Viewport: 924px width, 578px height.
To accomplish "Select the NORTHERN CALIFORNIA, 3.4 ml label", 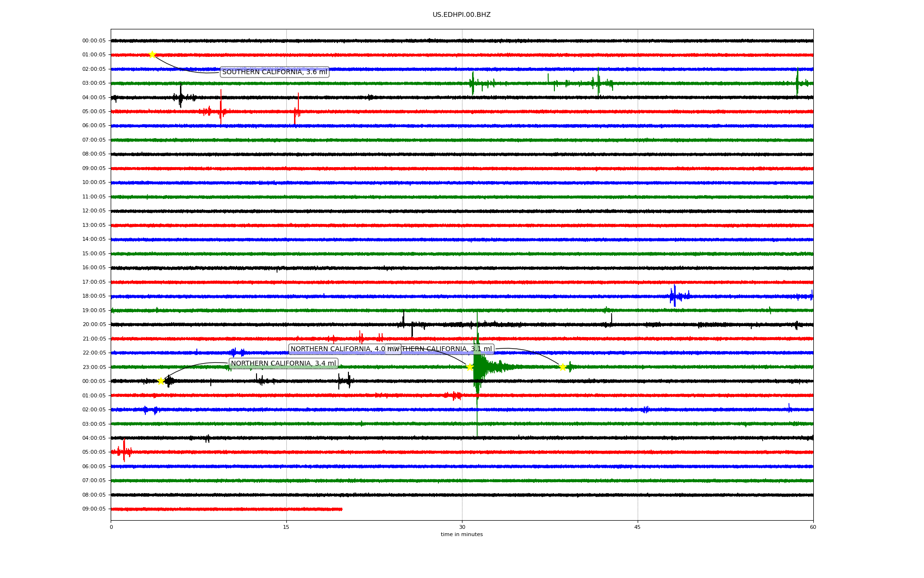I will coord(283,364).
